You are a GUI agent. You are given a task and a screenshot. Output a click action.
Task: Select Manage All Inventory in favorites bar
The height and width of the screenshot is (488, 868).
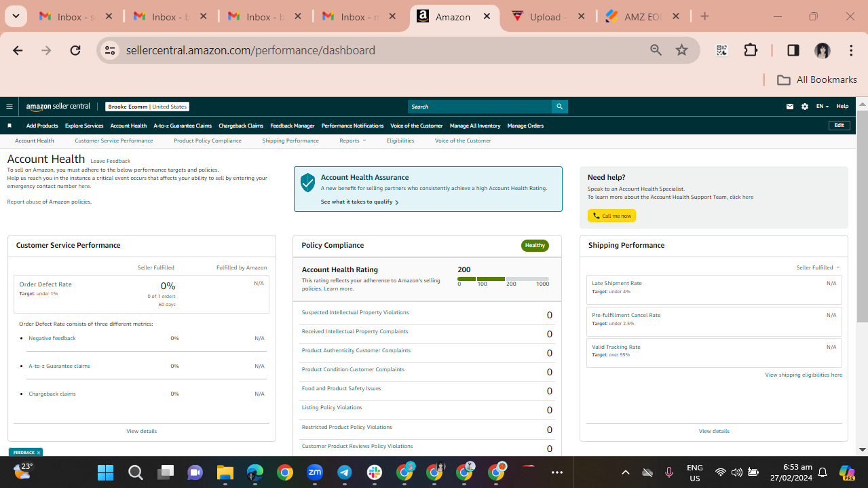tap(475, 126)
